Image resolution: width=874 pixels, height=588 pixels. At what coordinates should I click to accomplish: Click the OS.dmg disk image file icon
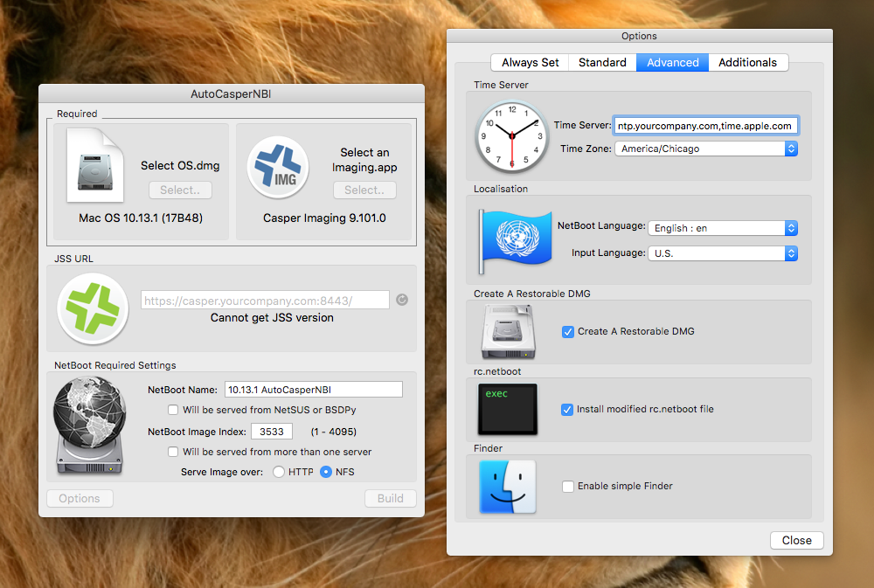coord(95,165)
